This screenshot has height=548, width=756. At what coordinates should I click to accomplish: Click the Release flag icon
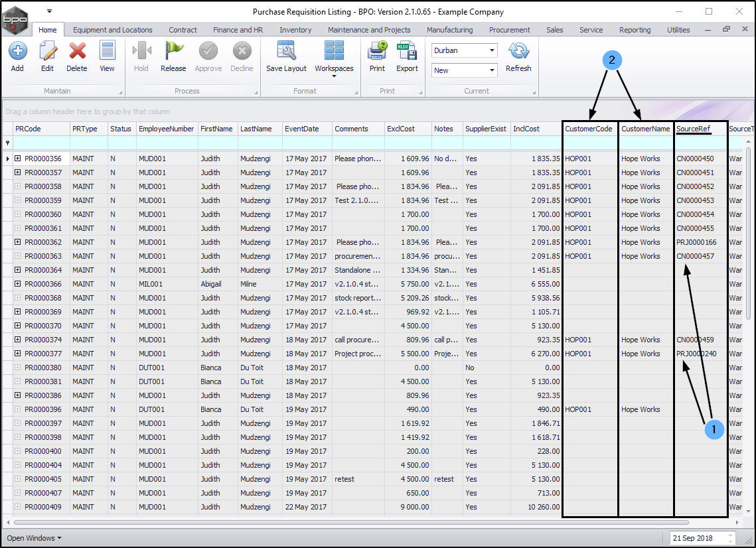[x=173, y=52]
